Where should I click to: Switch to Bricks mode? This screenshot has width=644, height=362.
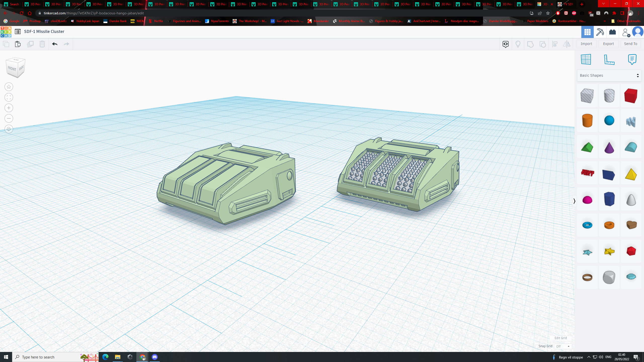tap(612, 32)
